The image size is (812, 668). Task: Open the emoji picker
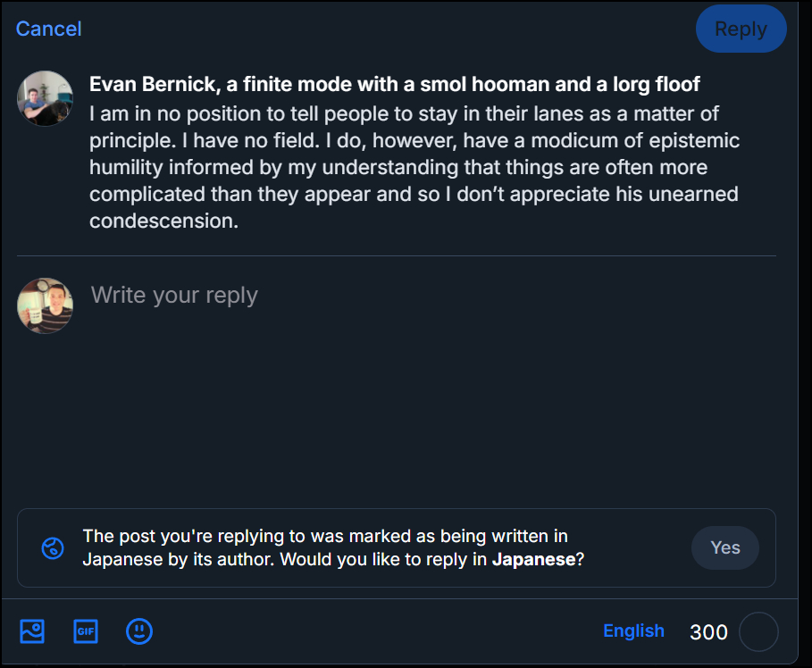tap(139, 631)
